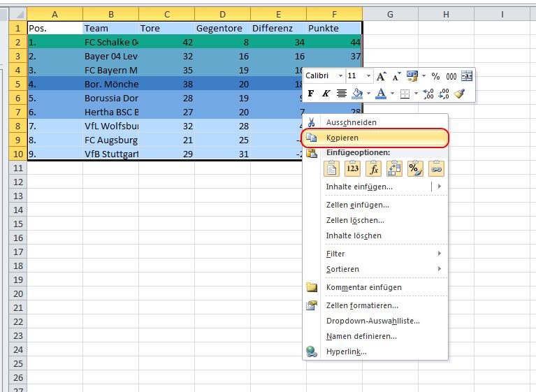Select Namen definieren… menu entry
The height and width of the screenshot is (392, 536).
tap(375, 336)
